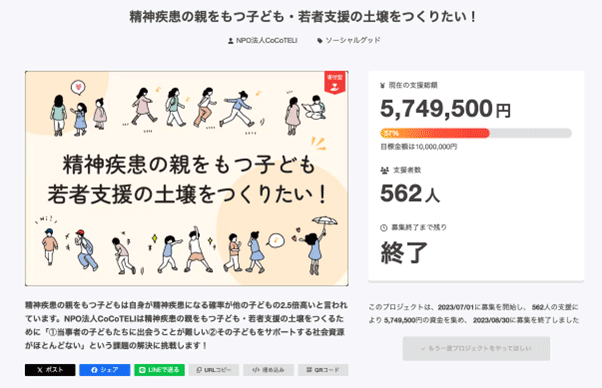Click the project title heading at top
Image resolution: width=602 pixels, height=388 pixels.
click(x=303, y=17)
